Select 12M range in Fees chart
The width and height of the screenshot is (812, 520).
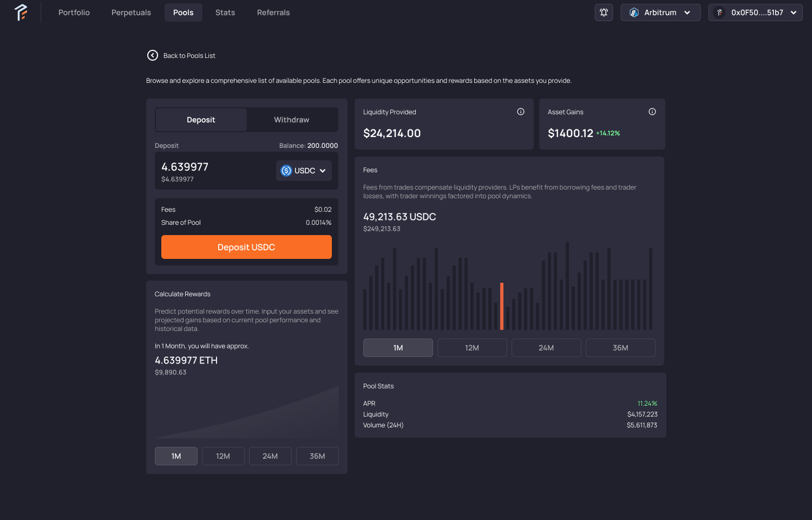(x=472, y=348)
